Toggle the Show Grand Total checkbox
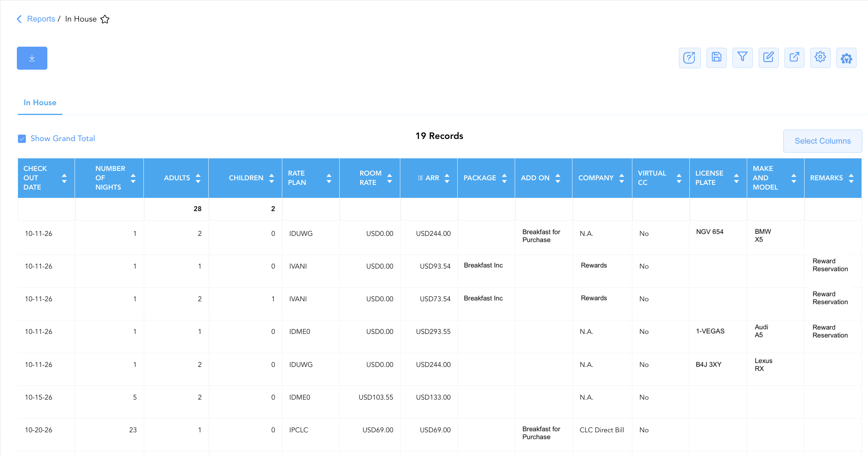This screenshot has height=456, width=868. coord(22,139)
